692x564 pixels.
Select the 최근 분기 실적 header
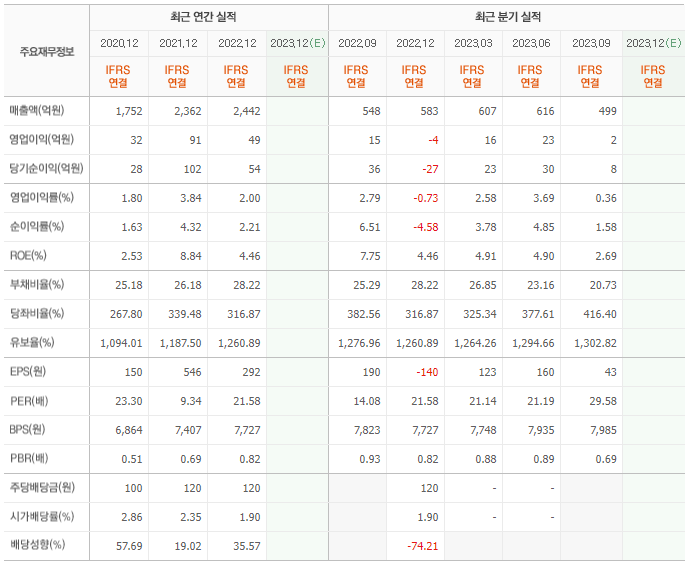[x=508, y=17]
